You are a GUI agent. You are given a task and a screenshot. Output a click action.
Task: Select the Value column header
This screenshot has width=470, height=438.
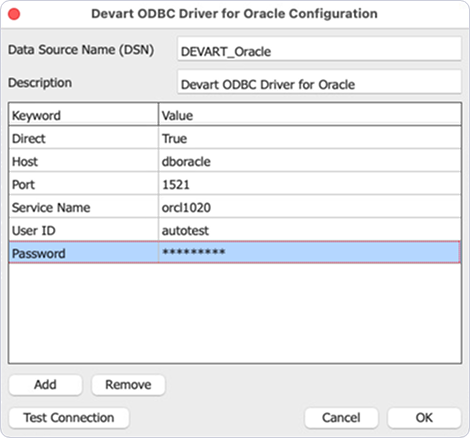[310, 115]
